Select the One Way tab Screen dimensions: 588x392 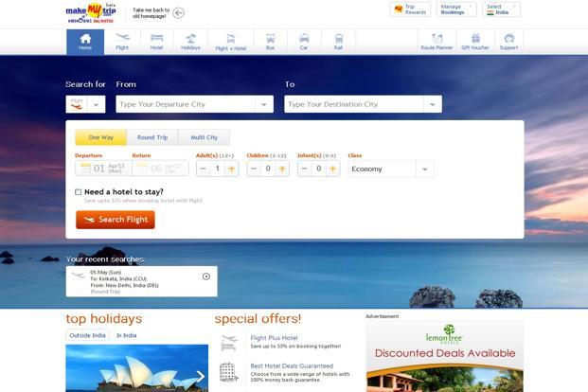click(101, 137)
